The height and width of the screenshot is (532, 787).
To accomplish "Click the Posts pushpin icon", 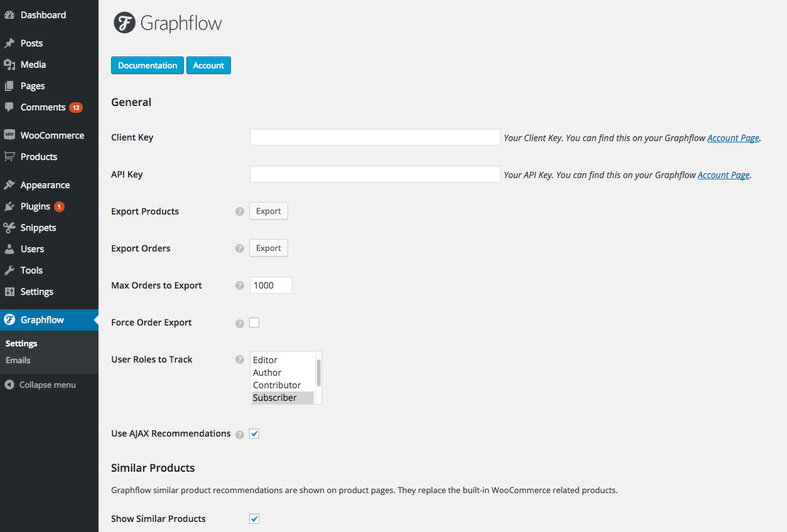I will pyautogui.click(x=9, y=43).
